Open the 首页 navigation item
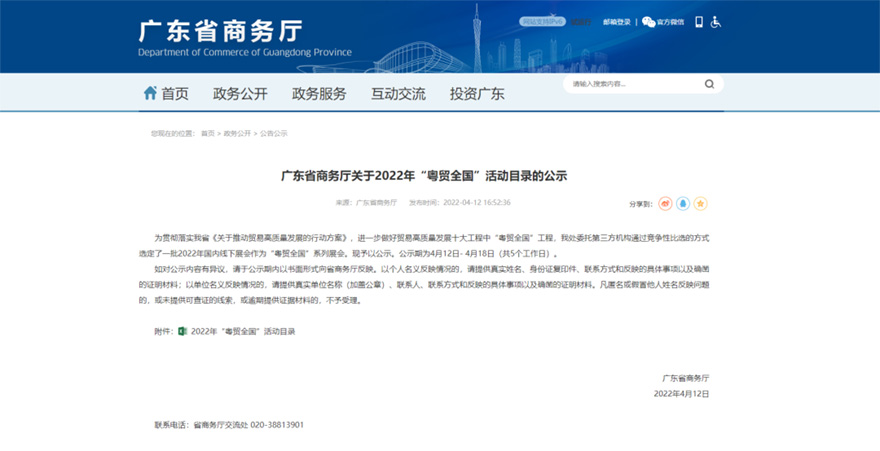Viewport: 880px width, 451px height. click(175, 94)
